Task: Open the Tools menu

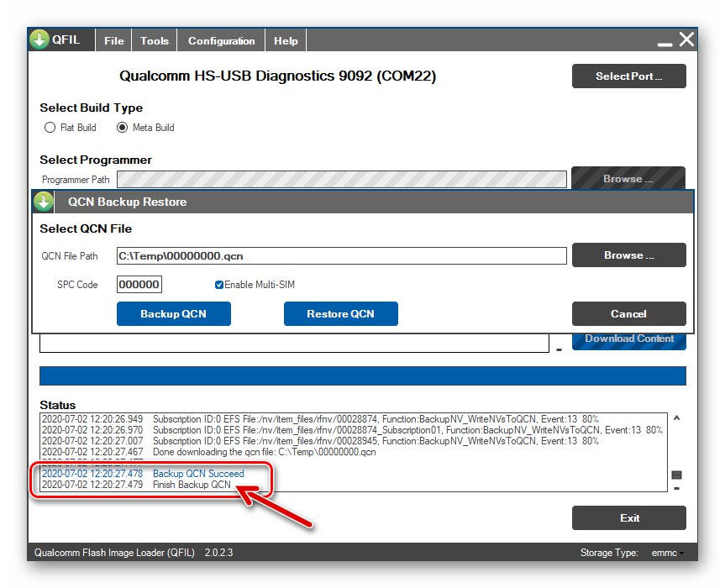Action: coord(155,40)
